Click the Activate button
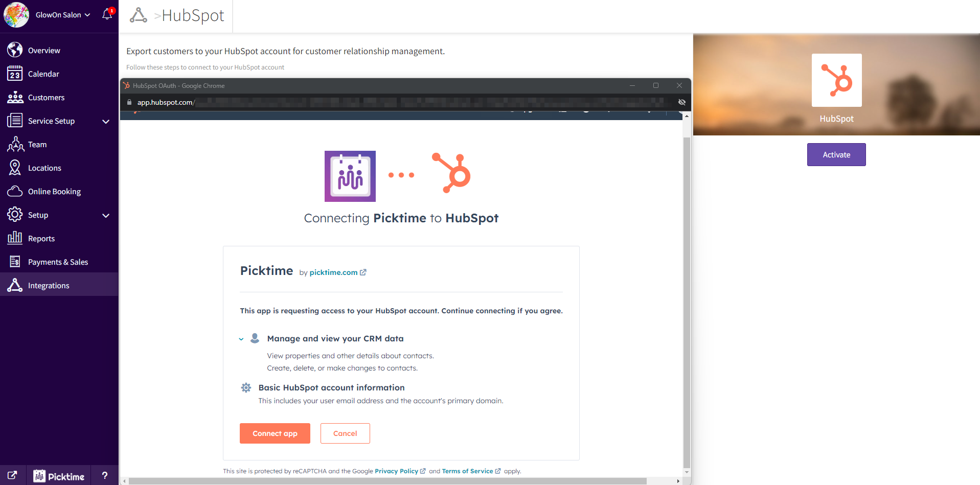Viewport: 980px width, 485px height. (836, 154)
